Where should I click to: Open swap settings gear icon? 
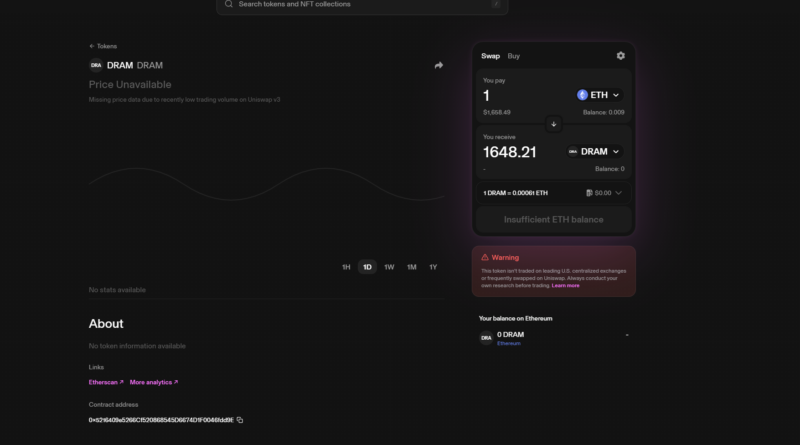point(620,56)
